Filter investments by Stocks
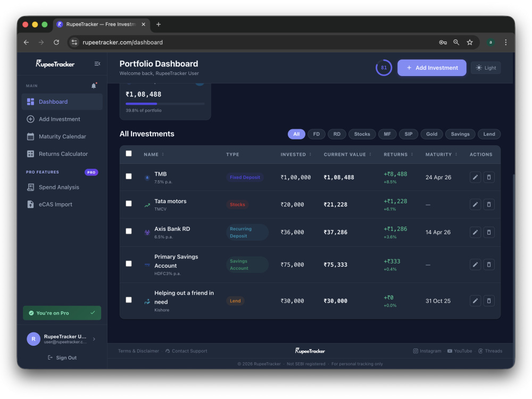The width and height of the screenshot is (532, 399). (x=362, y=135)
